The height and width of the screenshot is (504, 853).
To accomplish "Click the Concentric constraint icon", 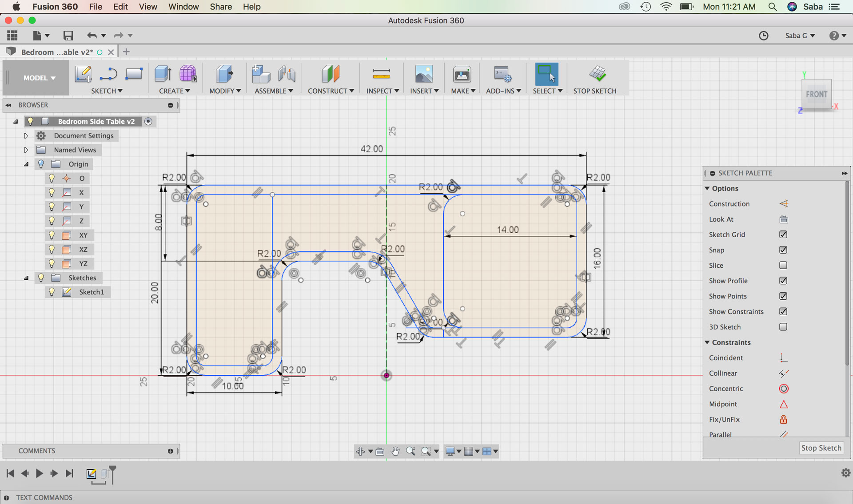I will 783,389.
